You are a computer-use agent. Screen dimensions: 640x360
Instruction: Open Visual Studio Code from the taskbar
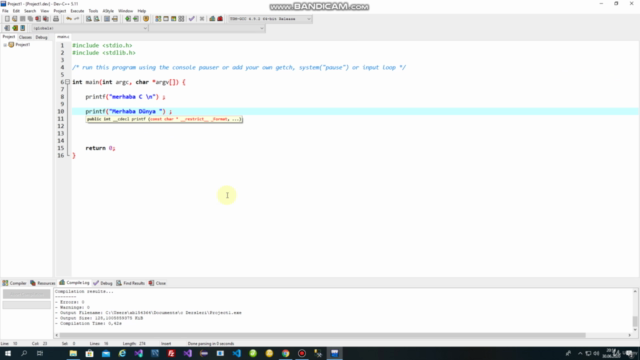coord(236,353)
